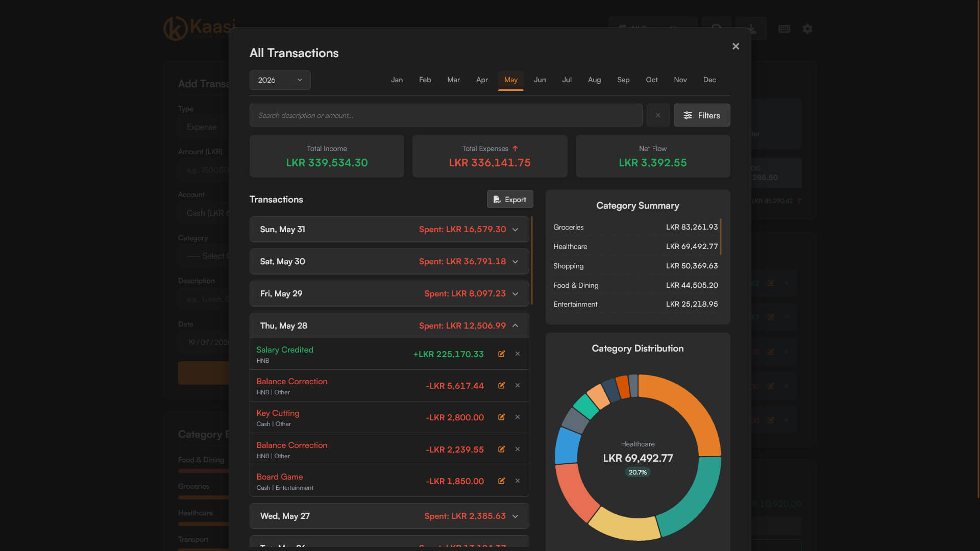Switch to the Jan month tab
Image resolution: width=980 pixels, height=551 pixels.
point(397,80)
